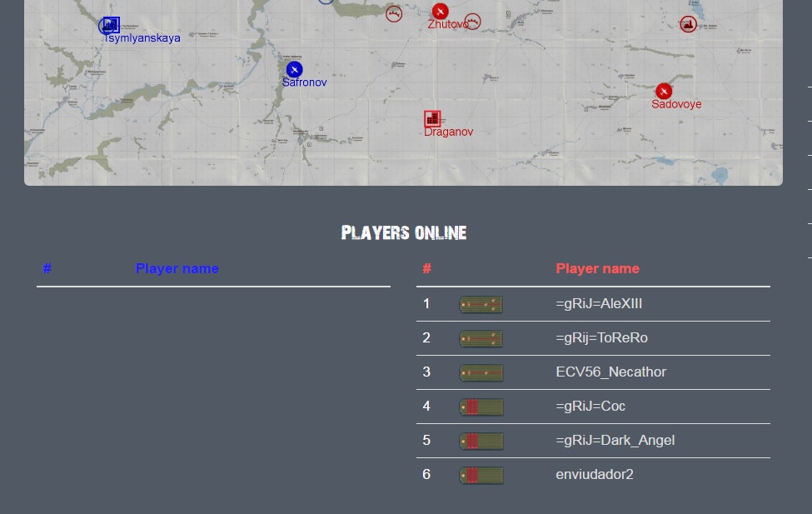812x514 pixels.
Task: Select player =gRiJ=AleXIII
Action: (599, 303)
